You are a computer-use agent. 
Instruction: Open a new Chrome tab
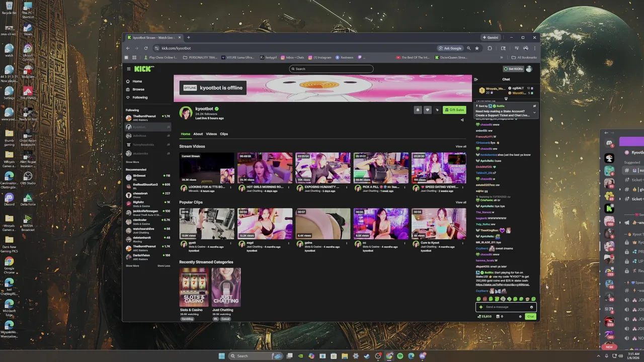coord(189,37)
